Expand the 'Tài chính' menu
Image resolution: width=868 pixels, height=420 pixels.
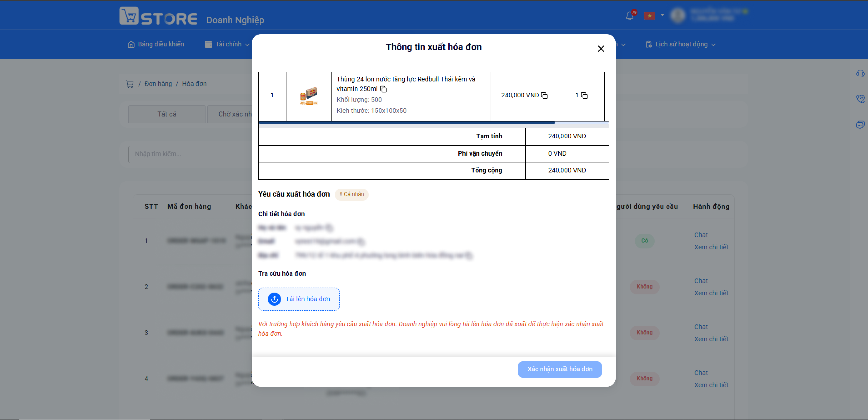[227, 44]
